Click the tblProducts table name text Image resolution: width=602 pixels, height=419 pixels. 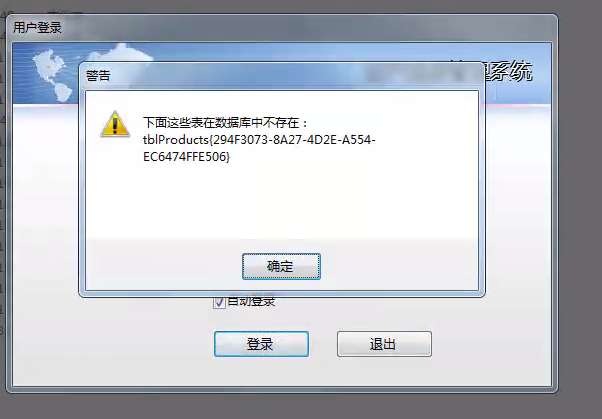coord(176,140)
